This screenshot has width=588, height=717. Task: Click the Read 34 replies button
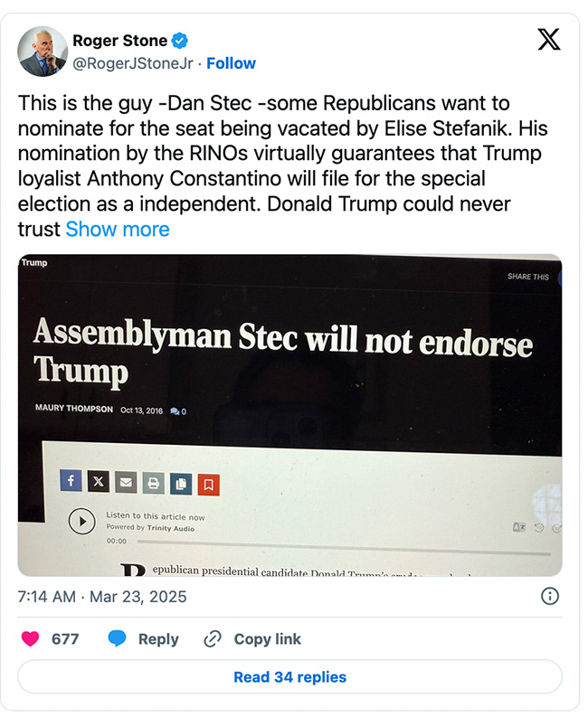pos(289,676)
